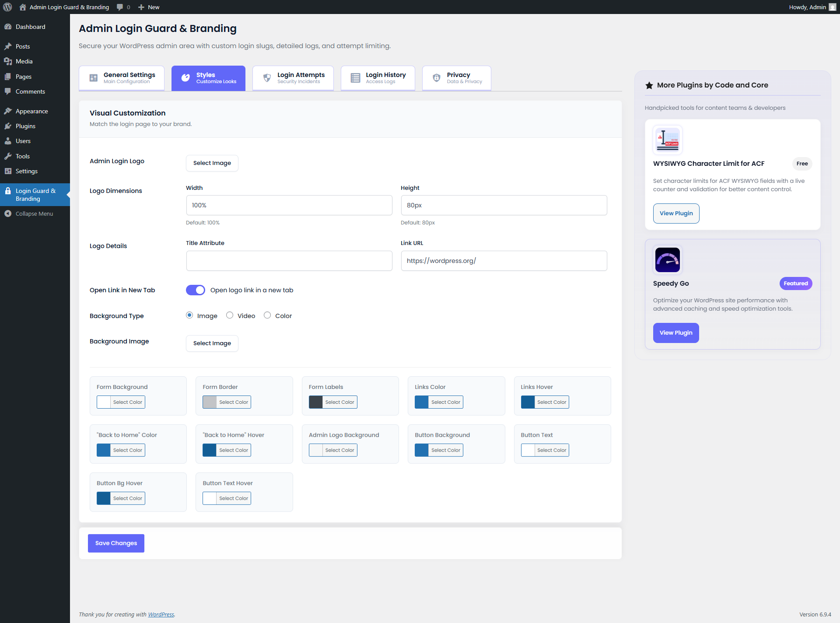Expand the New menu in admin bar
This screenshot has height=623, width=840.
(x=148, y=7)
